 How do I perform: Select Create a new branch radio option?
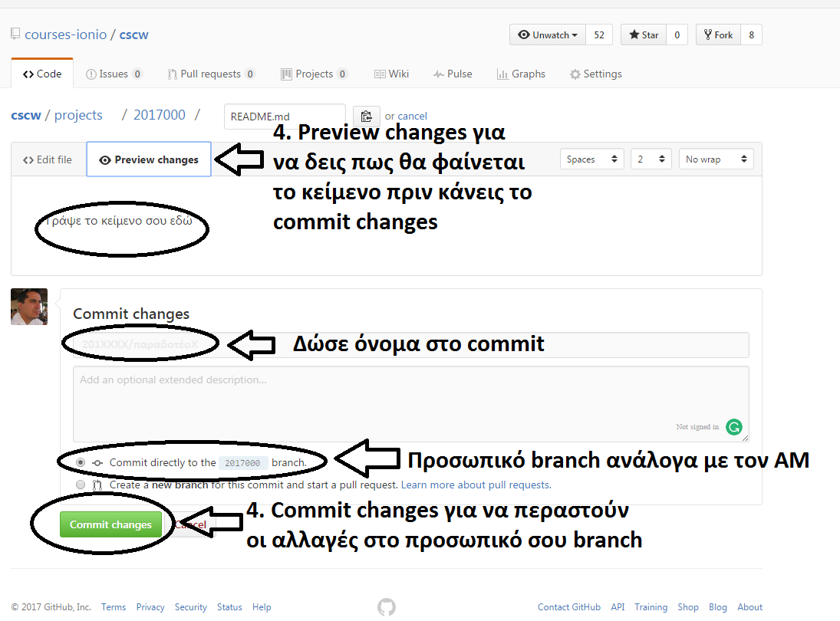(81, 485)
